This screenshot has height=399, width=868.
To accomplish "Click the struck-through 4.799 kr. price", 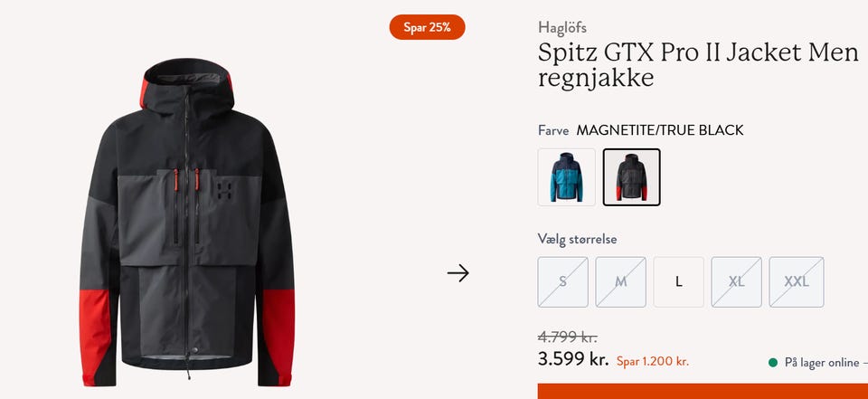I will point(568,337).
